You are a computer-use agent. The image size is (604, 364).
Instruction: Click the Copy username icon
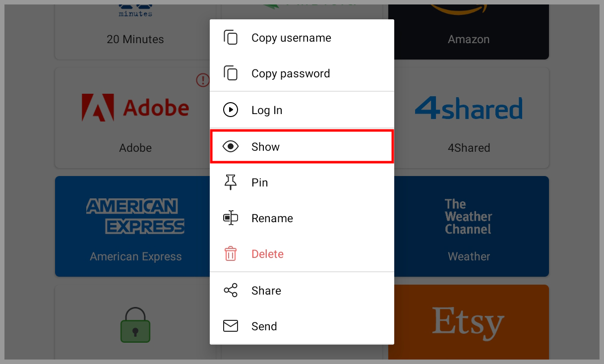tap(230, 37)
